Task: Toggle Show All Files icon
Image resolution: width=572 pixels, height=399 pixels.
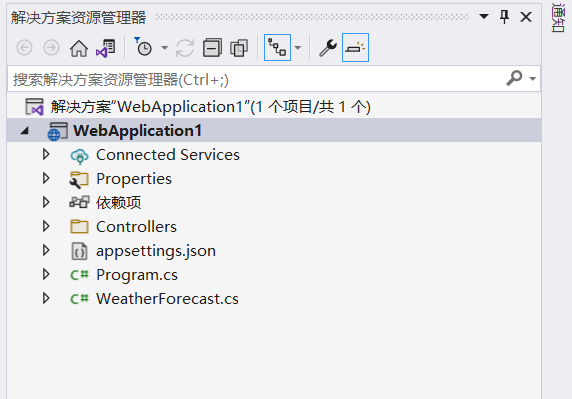Action: 239,48
